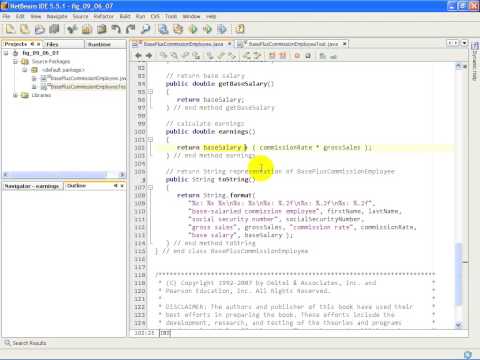Expand the Libraries tree node

coord(15,95)
